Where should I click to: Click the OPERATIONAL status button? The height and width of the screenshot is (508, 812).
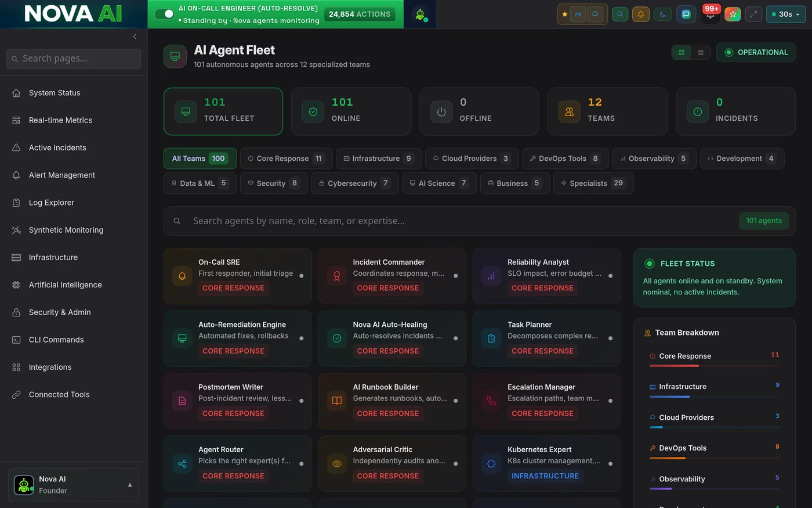click(756, 52)
